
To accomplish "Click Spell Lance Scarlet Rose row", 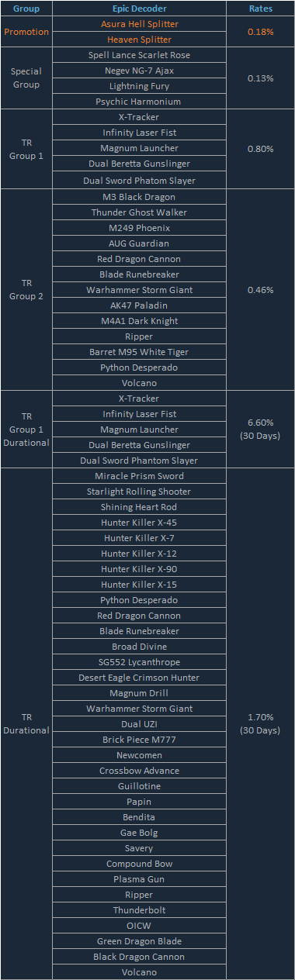I will pyautogui.click(x=140, y=55).
